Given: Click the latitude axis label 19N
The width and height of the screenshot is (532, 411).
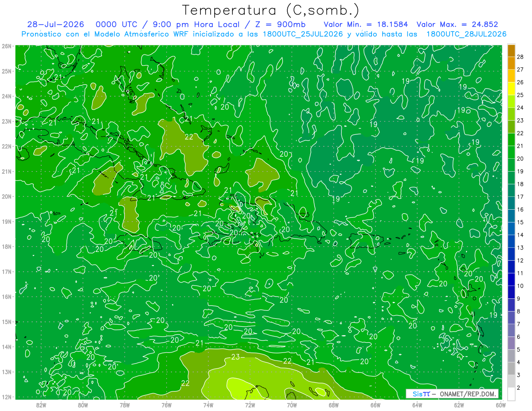Looking at the screenshot, I should [7, 221].
